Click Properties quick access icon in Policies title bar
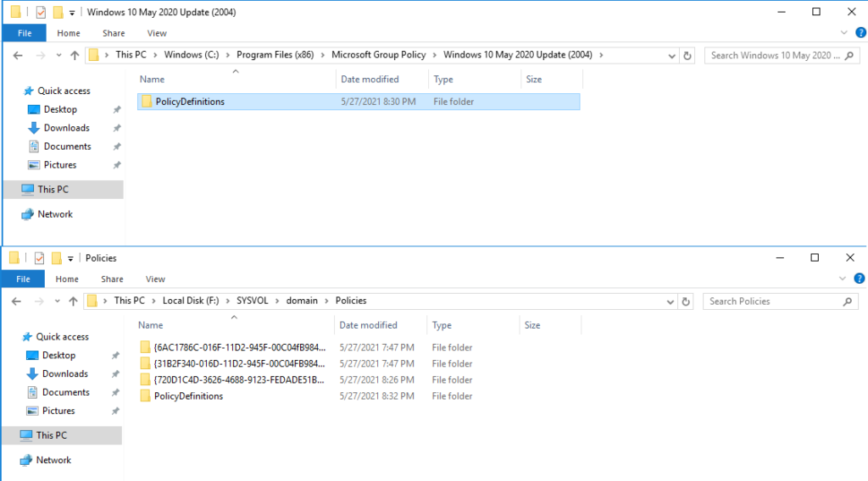This screenshot has width=868, height=481. pyautogui.click(x=39, y=257)
